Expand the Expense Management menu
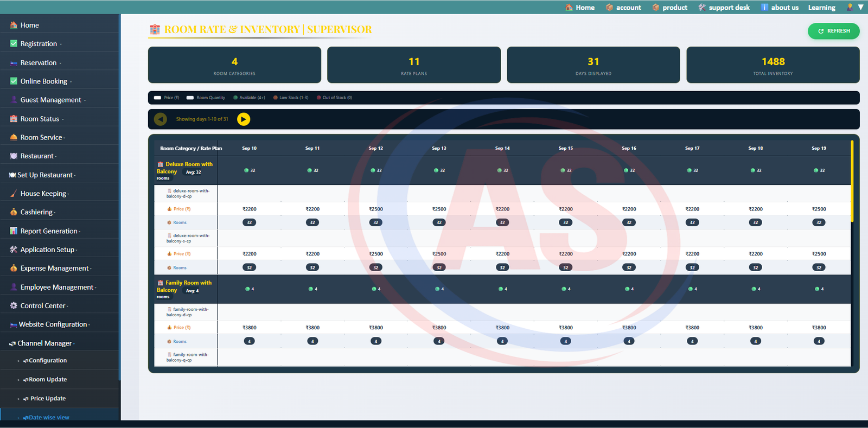 [x=60, y=268]
